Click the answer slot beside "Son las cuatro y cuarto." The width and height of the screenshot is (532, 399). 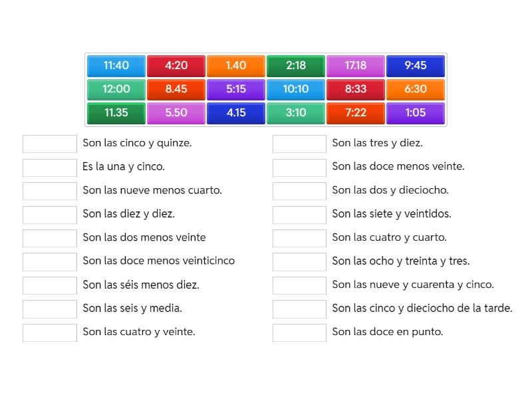299,237
